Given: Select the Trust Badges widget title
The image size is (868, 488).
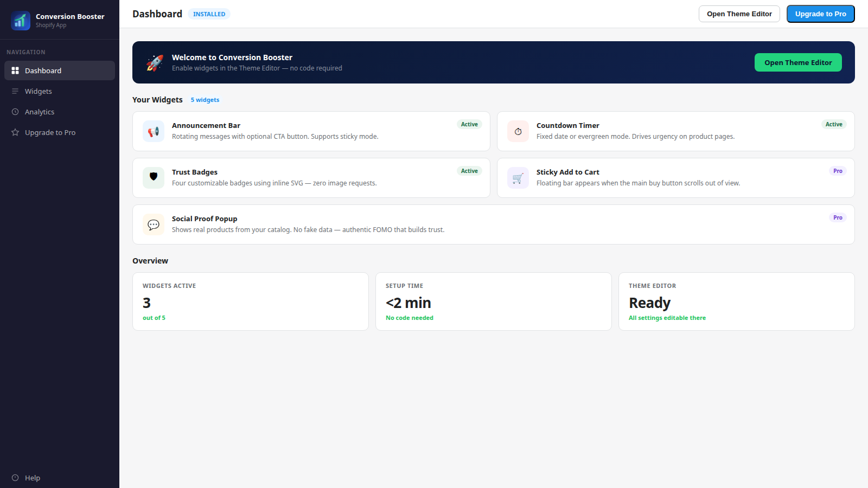Looking at the screenshot, I should (195, 172).
